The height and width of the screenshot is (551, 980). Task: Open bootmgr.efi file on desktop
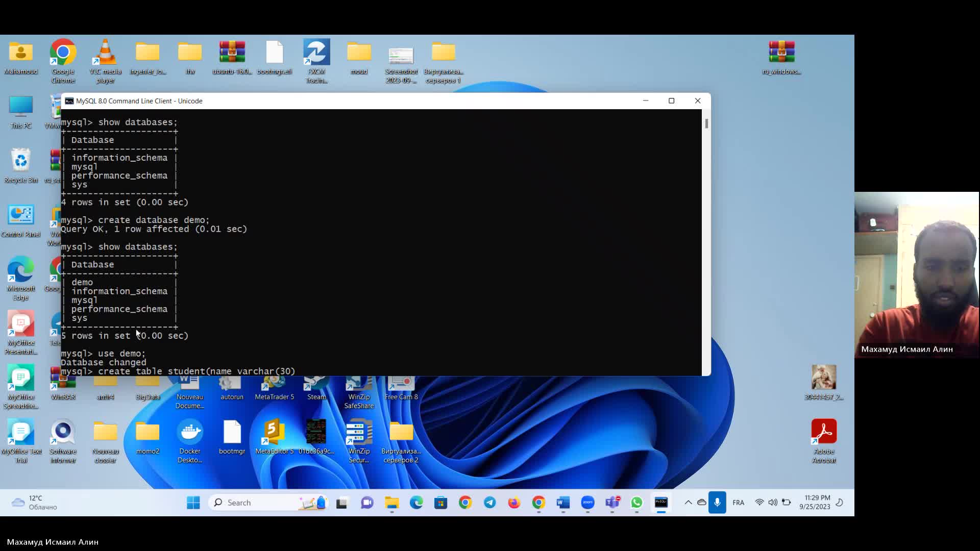click(x=275, y=58)
